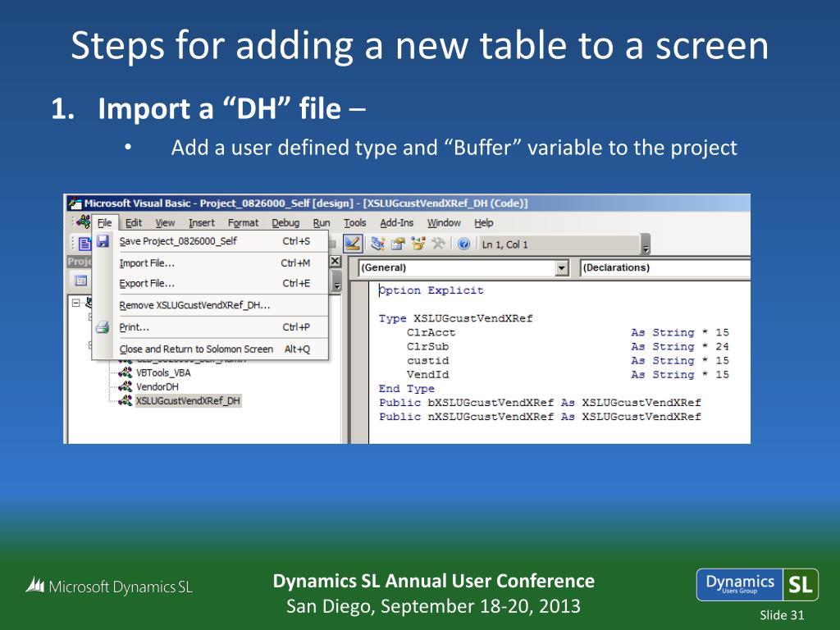Open the Debug menu
840x630 pixels.
click(x=285, y=223)
